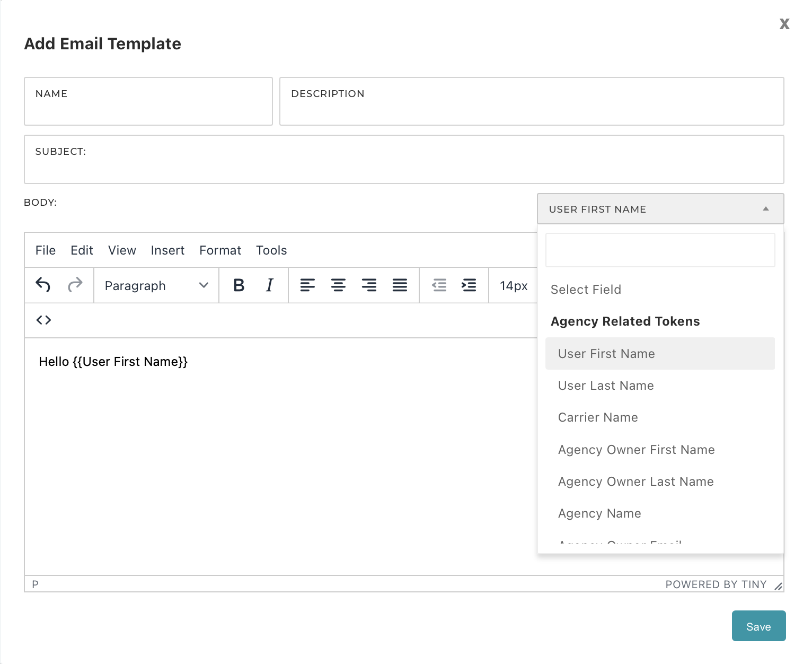Open the Insert menu
This screenshot has width=812, height=664.
(x=167, y=250)
